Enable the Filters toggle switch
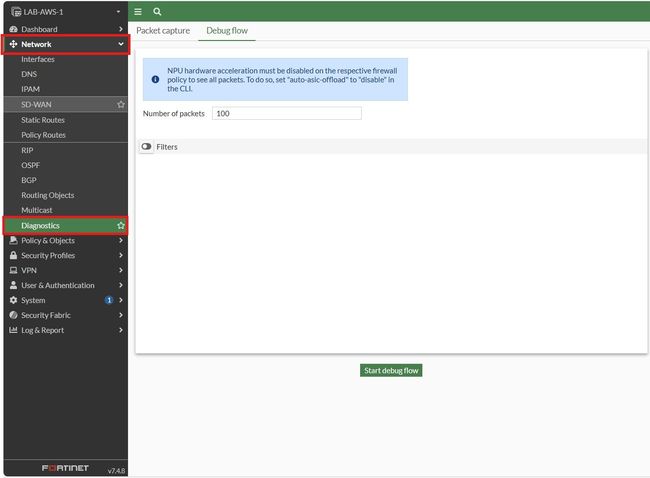Viewport: 650px width, 478px height. click(146, 146)
